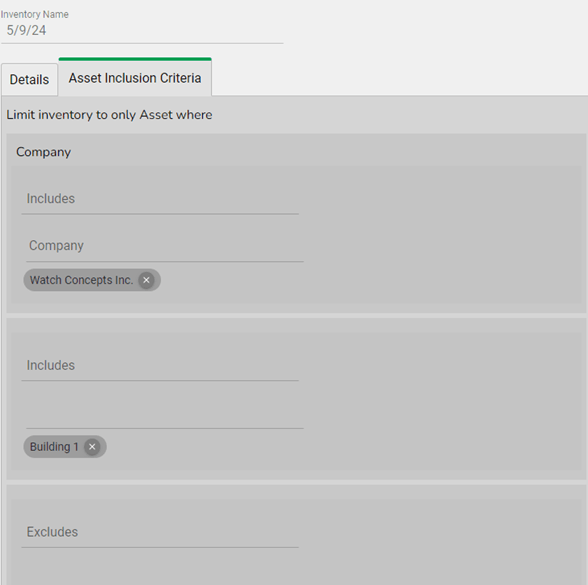Click the green bar atop the active tab

[135, 59]
